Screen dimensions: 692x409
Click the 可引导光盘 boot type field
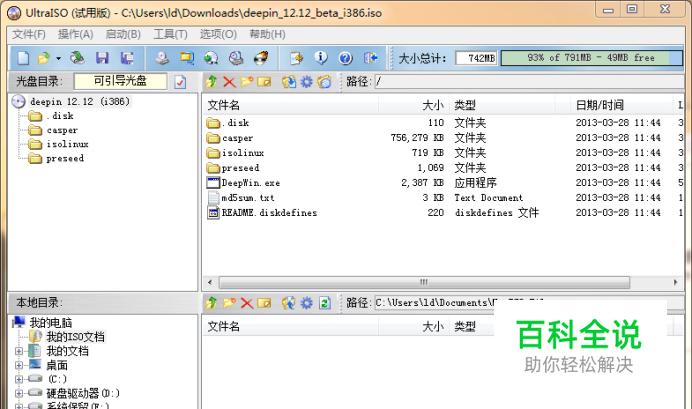click(x=120, y=81)
